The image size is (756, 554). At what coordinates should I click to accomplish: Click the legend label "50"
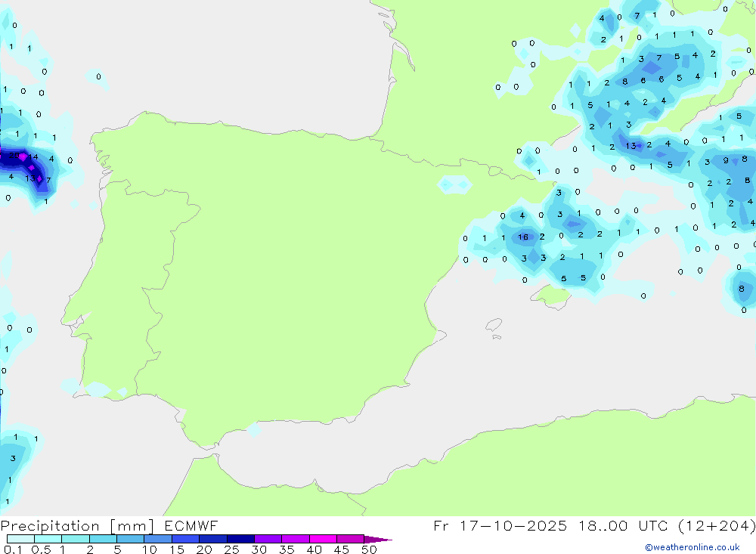(x=369, y=549)
